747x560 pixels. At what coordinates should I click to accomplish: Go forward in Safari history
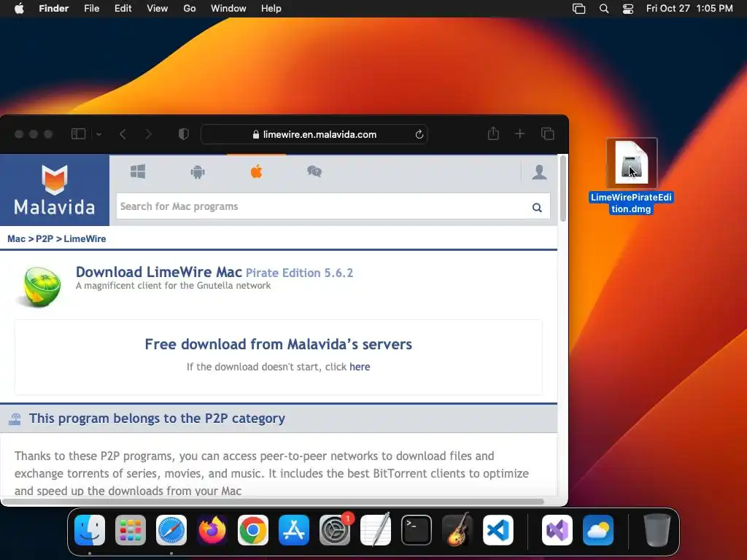148,134
